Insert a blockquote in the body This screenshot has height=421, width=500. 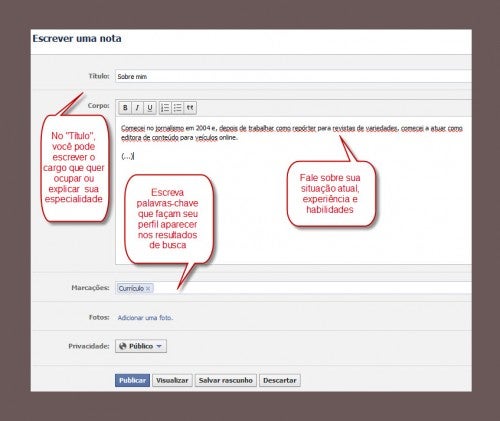pos(190,108)
